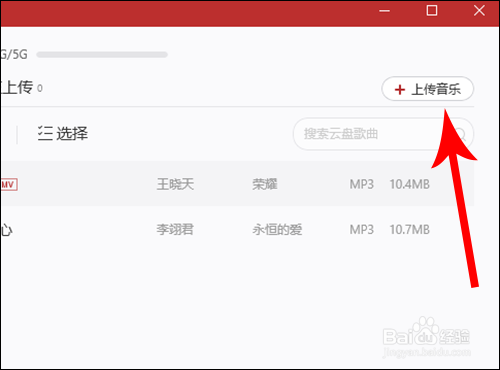Click the 上传音乐 upload button

click(x=427, y=89)
